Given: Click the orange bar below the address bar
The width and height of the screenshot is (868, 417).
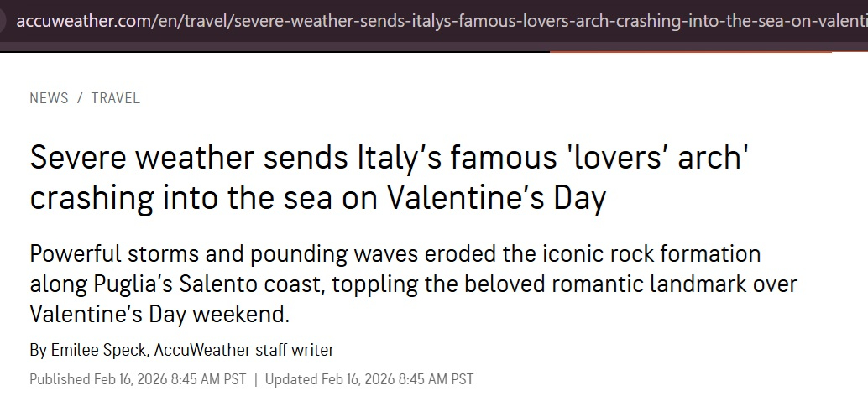Looking at the screenshot, I should coord(690,52).
